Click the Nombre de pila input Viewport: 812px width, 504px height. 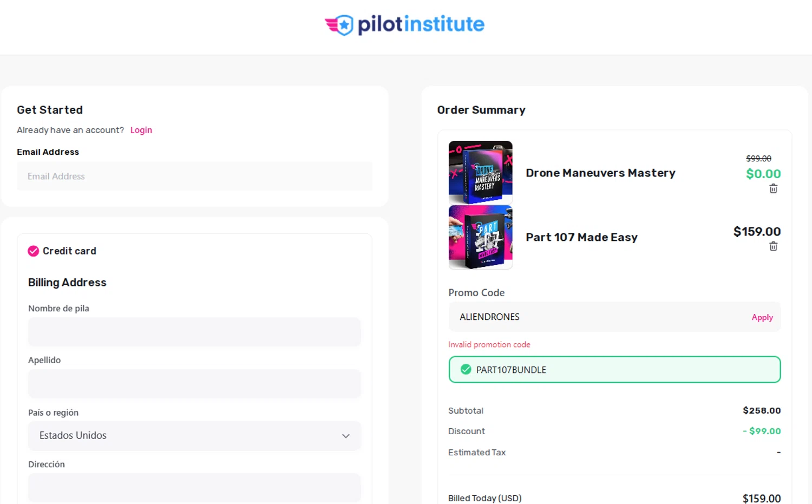tap(194, 332)
